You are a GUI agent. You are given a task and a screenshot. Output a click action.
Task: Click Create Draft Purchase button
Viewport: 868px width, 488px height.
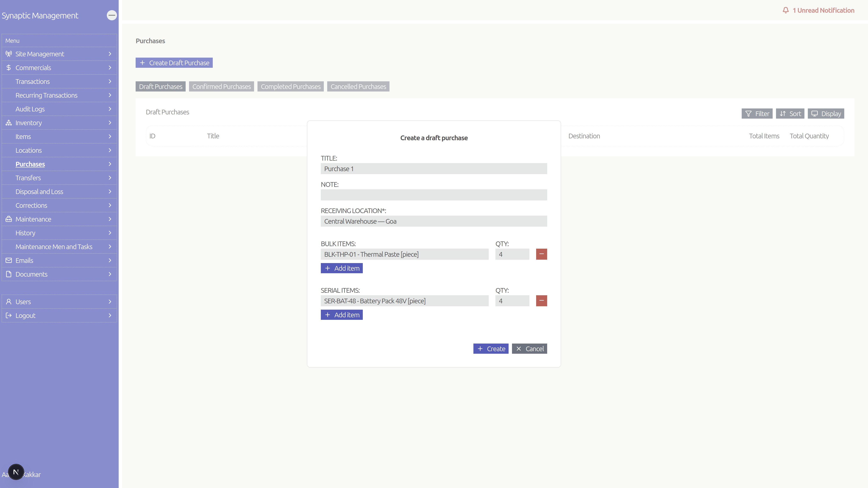(x=174, y=63)
